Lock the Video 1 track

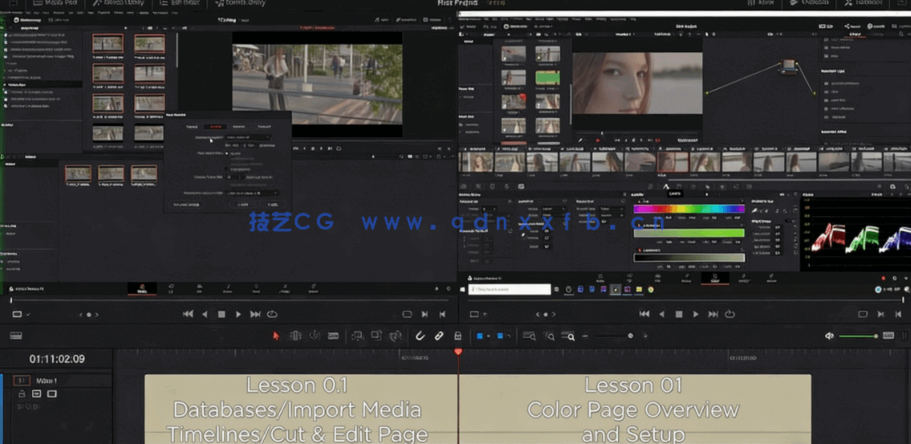pos(22,394)
